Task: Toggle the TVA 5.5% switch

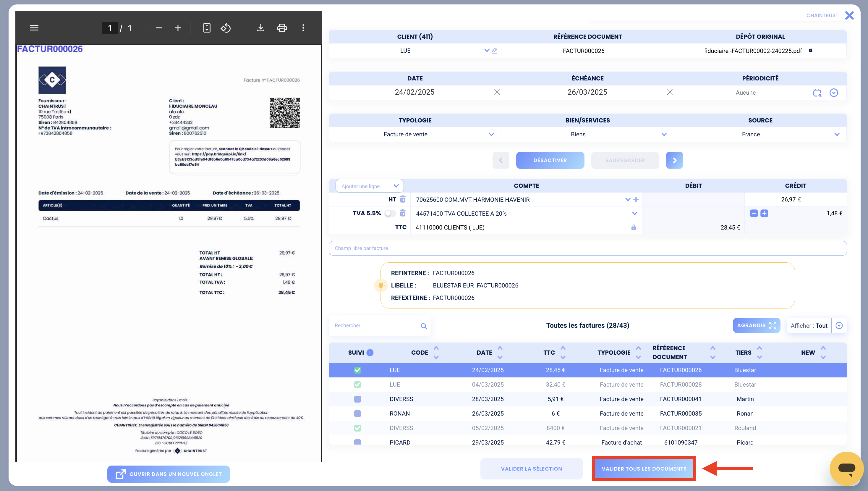Action: point(390,213)
